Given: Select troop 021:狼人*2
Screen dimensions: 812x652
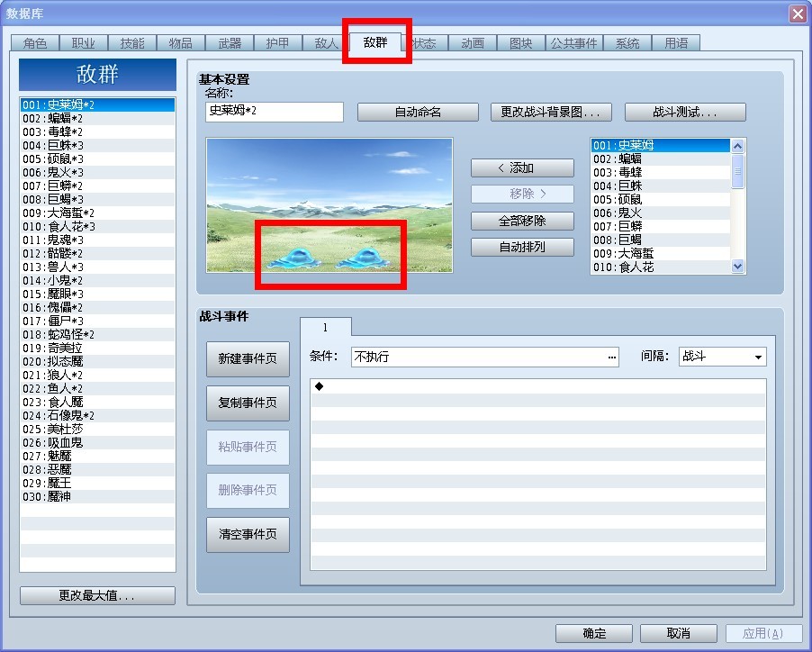Looking at the screenshot, I should coord(97,375).
